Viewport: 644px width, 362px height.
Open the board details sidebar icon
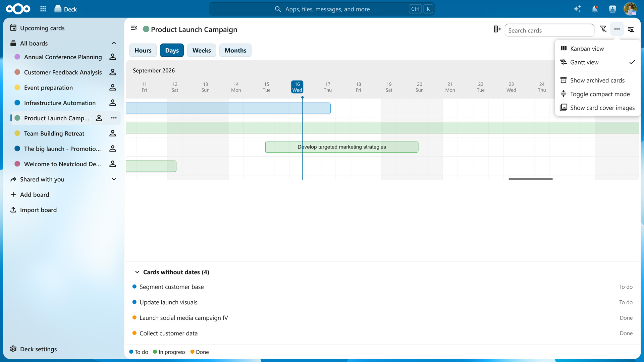[x=631, y=29]
